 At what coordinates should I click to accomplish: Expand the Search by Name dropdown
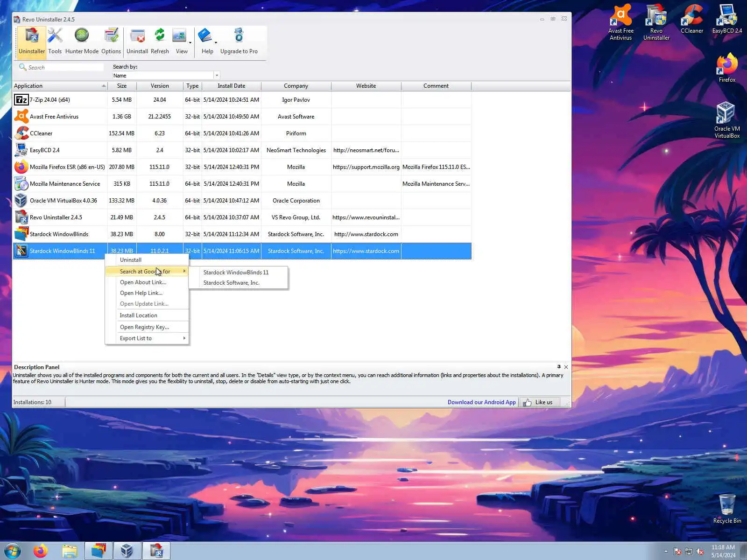tap(217, 76)
